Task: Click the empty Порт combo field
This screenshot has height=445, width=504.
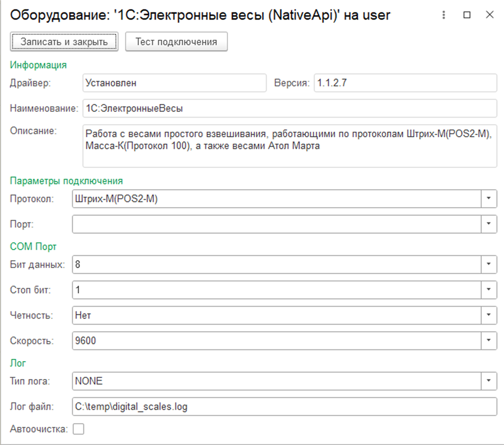Action: pyautogui.click(x=277, y=224)
